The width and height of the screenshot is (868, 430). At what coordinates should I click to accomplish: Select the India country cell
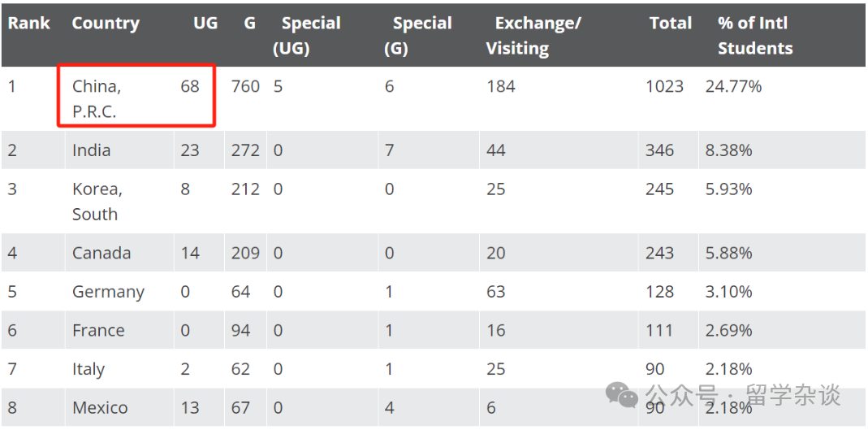click(x=91, y=150)
